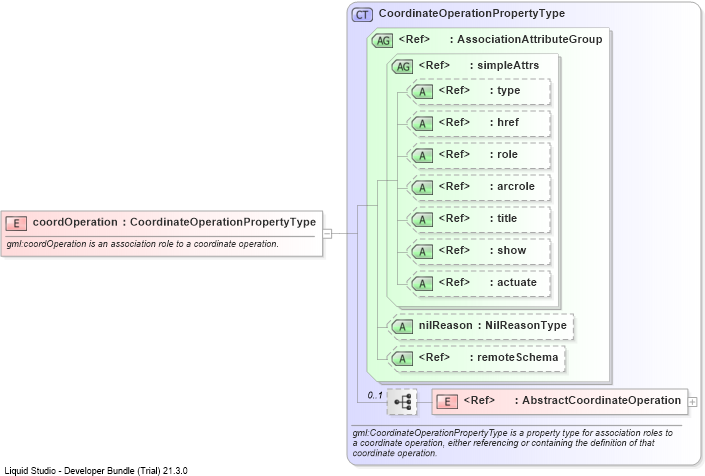Click the A icon of remoteSchema attribute
The height and width of the screenshot is (476, 705).
402,359
